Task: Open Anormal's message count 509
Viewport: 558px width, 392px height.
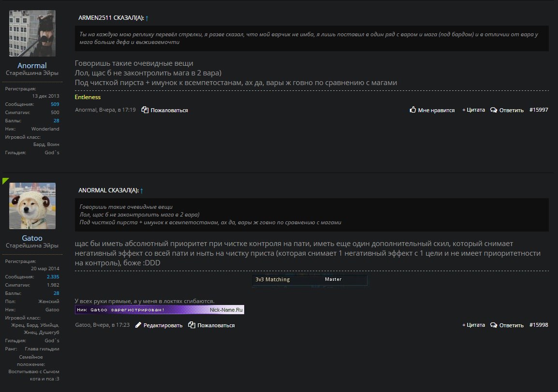Action: 55,104
